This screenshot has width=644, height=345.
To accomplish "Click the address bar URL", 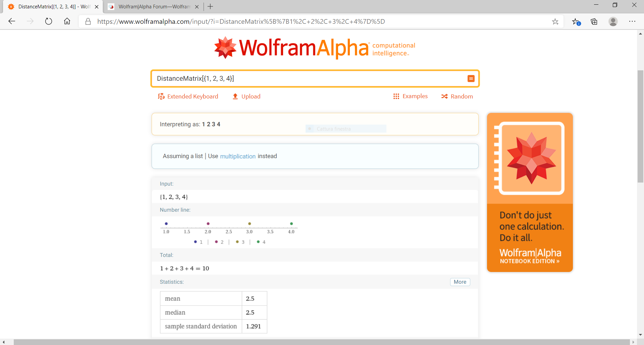I will tap(241, 21).
